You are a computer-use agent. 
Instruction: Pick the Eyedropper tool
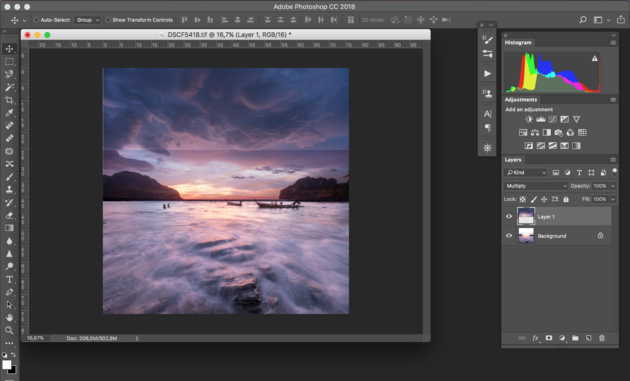tap(9, 113)
